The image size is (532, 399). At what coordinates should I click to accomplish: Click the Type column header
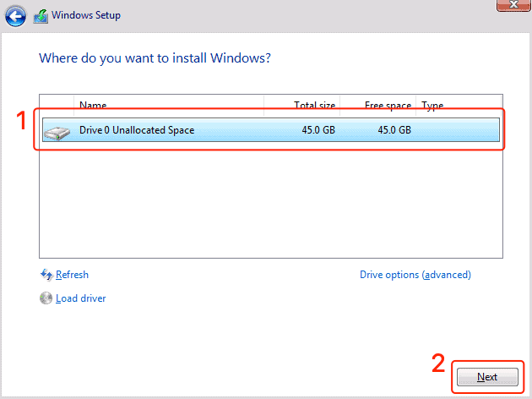click(459, 105)
